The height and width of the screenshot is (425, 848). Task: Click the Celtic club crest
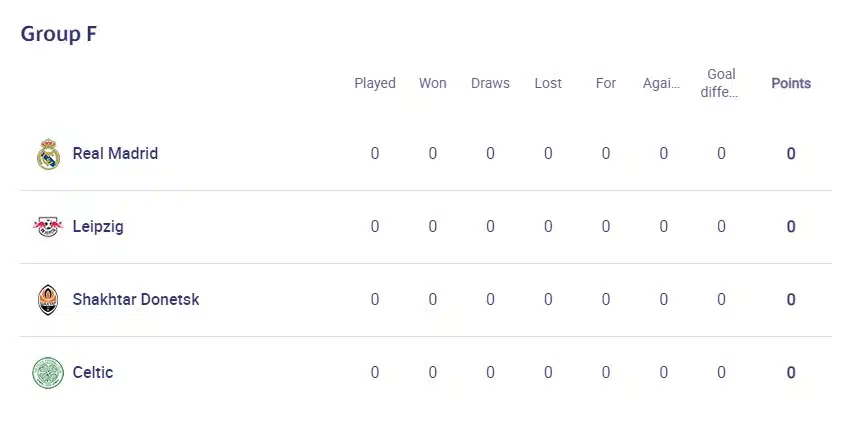click(48, 373)
